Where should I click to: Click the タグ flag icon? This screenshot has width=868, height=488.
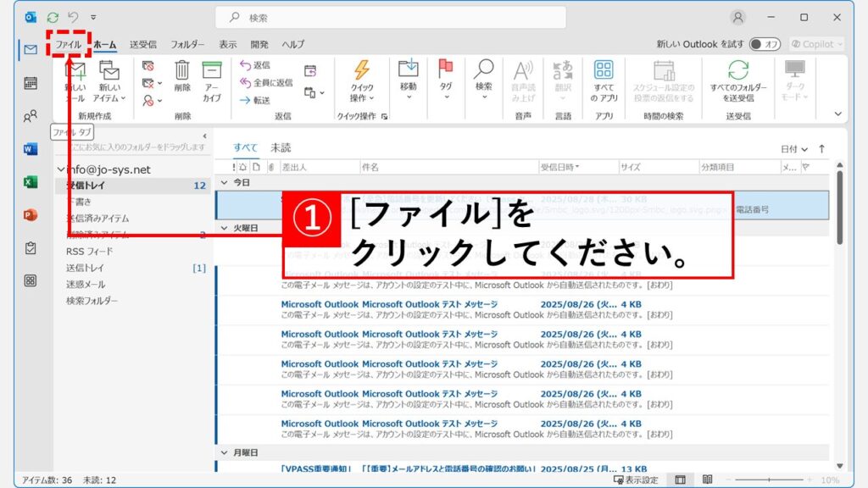446,69
